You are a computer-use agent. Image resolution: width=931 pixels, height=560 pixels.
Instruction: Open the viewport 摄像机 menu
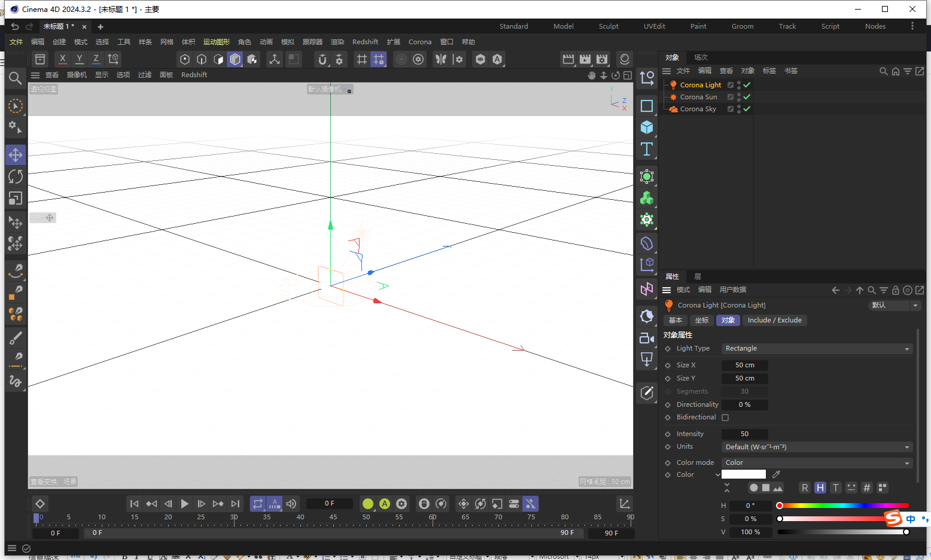tap(77, 75)
